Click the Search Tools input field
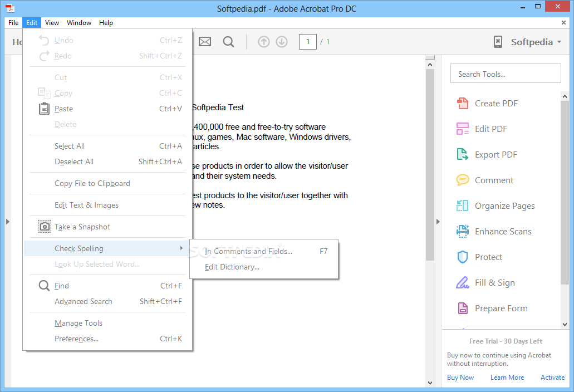574x392 pixels. (x=506, y=73)
